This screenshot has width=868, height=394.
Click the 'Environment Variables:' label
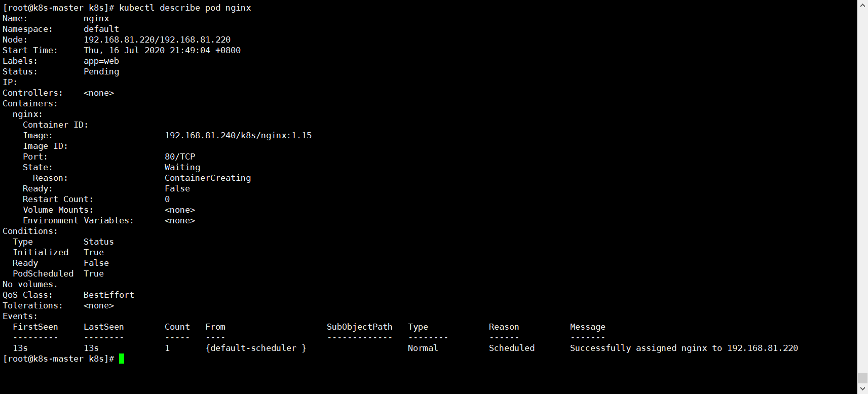[x=78, y=220]
